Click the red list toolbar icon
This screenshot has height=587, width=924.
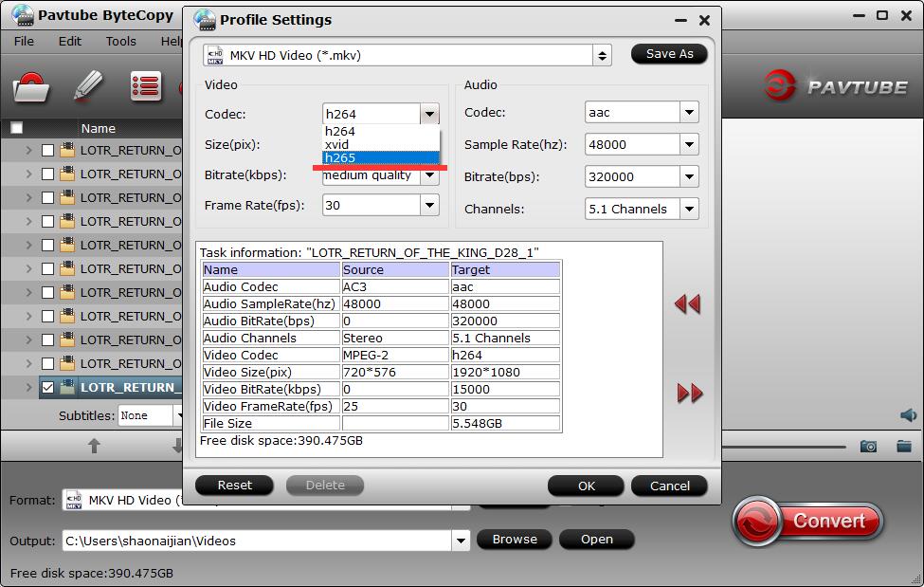[x=146, y=86]
